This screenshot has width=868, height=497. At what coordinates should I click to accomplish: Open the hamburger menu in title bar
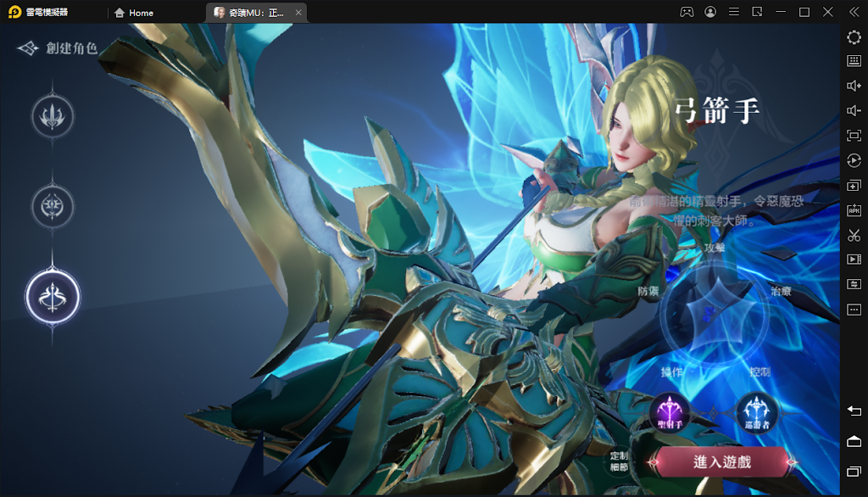coord(733,12)
